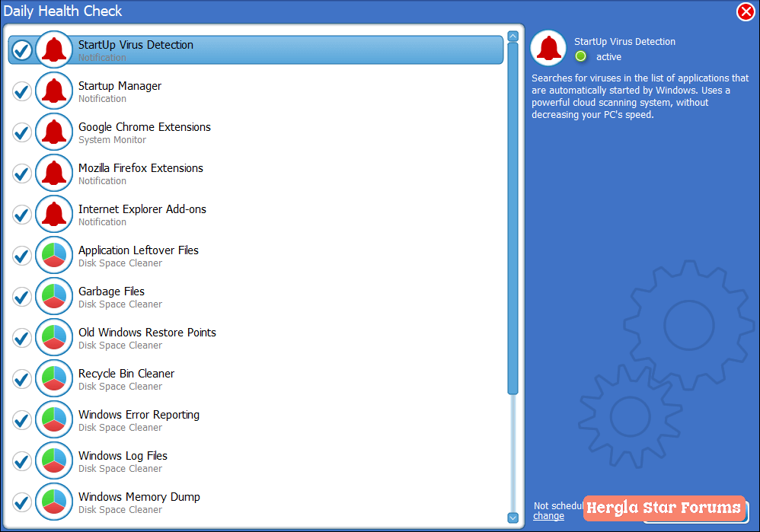Toggle the Old Windows Restore Points checkbox

[22, 338]
